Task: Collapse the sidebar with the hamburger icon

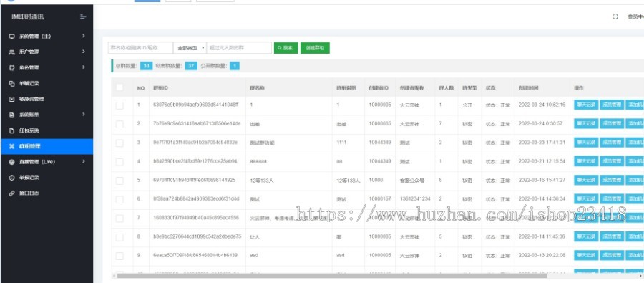Action: 83,17
